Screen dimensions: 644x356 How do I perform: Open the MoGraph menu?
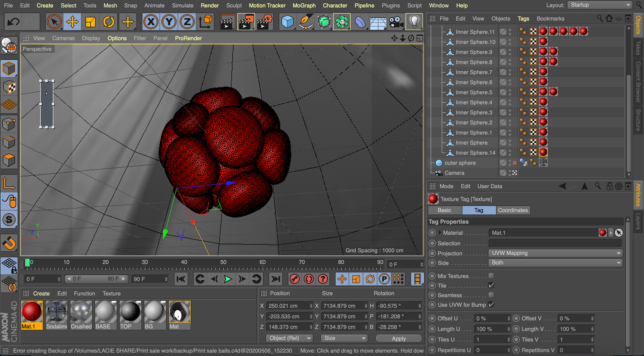[304, 5]
